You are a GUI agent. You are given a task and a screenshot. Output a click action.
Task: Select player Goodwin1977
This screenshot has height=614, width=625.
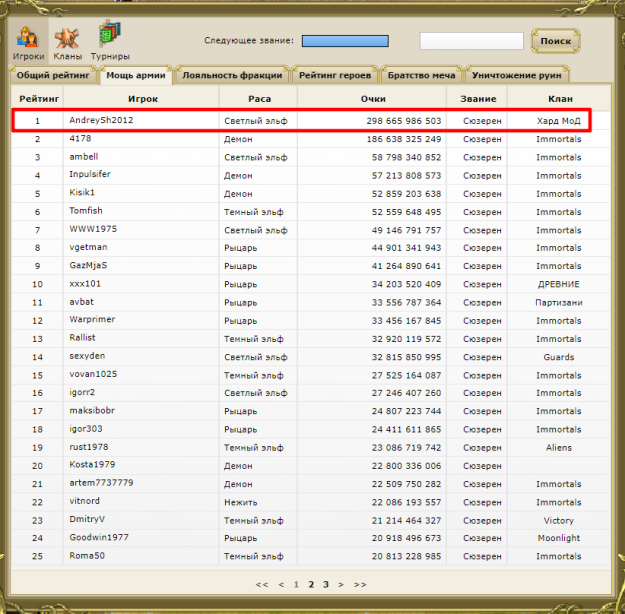coord(99,537)
